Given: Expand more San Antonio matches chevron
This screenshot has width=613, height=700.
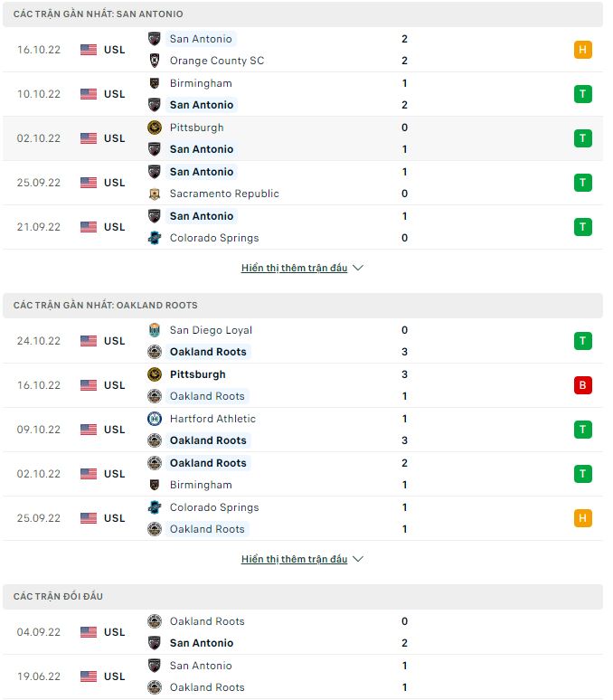Looking at the screenshot, I should pyautogui.click(x=358, y=269).
